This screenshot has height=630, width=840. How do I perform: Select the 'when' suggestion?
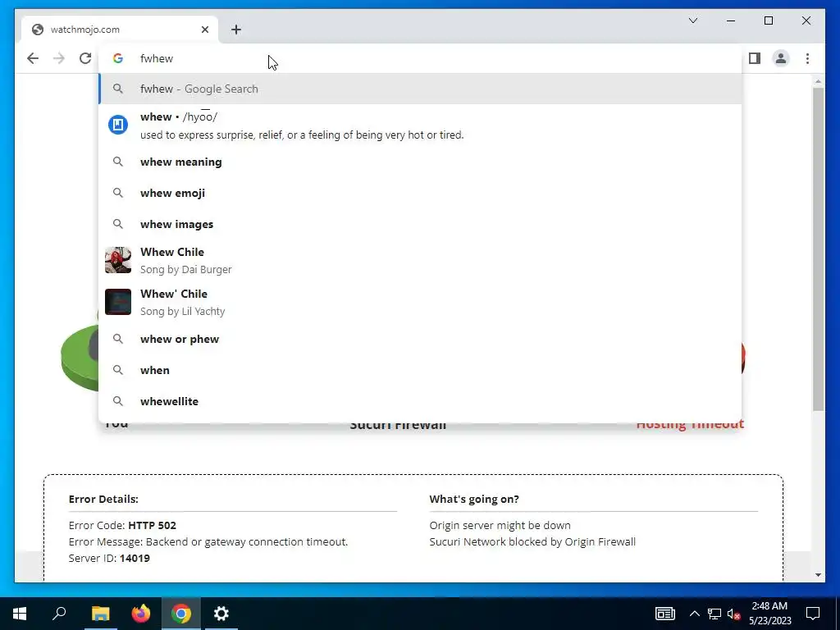(x=421, y=370)
